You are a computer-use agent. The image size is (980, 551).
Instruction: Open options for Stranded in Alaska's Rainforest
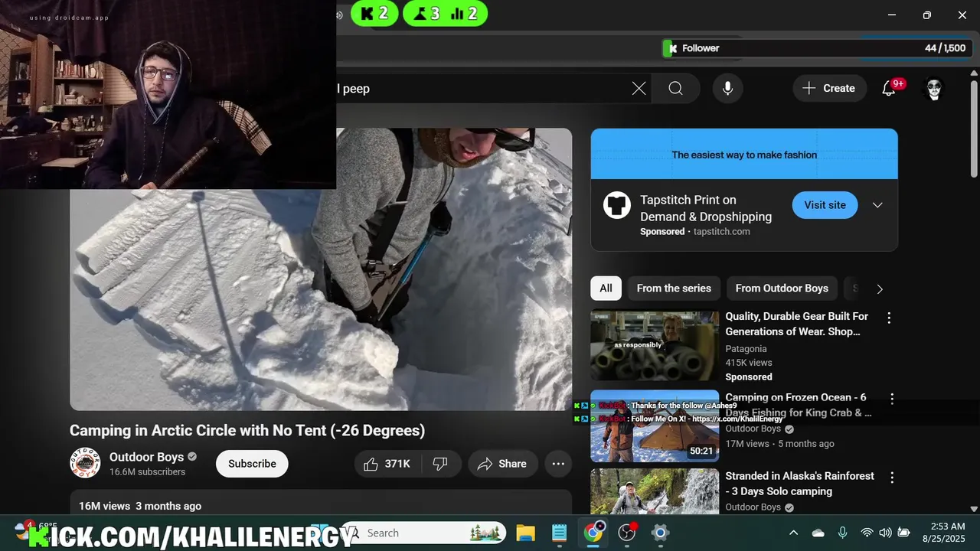click(x=891, y=478)
